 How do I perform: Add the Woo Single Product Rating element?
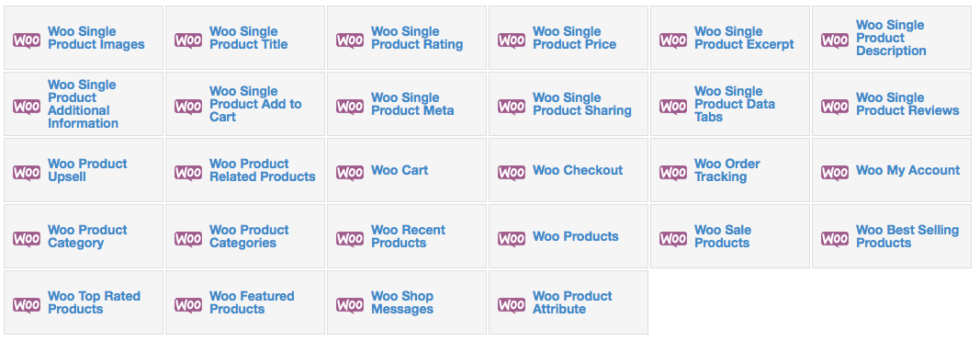407,39
